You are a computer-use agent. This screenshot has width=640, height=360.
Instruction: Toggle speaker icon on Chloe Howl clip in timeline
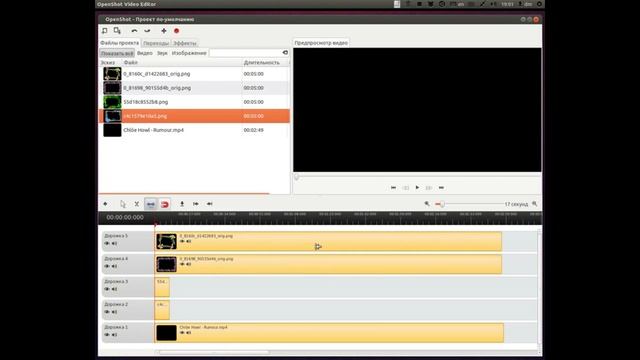tap(189, 333)
